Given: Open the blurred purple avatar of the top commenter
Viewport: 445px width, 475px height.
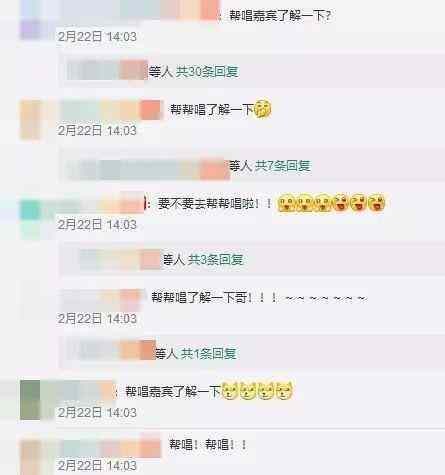Looking at the screenshot, I should [x=32, y=21].
